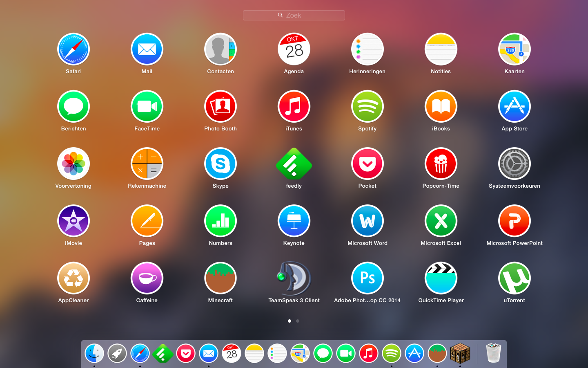588x368 pixels.
Task: Open crafting-table block icon in Dock
Action: point(460,353)
